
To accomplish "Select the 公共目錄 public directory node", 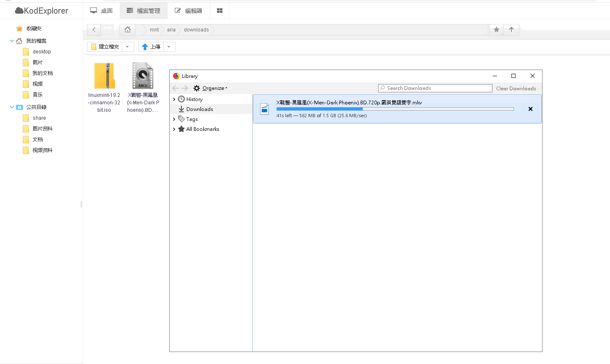I will click(x=36, y=107).
